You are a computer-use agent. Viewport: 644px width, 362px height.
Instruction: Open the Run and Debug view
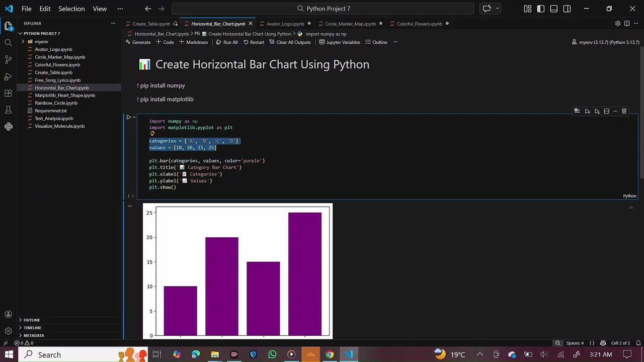click(x=8, y=76)
